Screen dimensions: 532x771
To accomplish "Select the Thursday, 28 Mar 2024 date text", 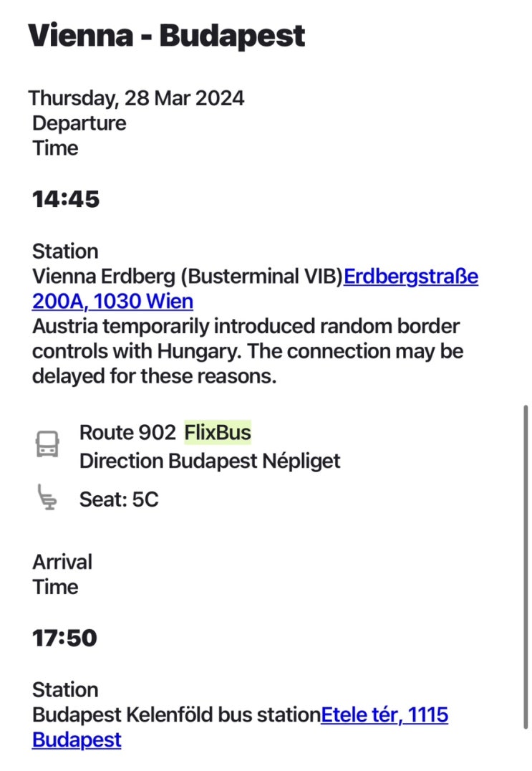I will coord(136,98).
